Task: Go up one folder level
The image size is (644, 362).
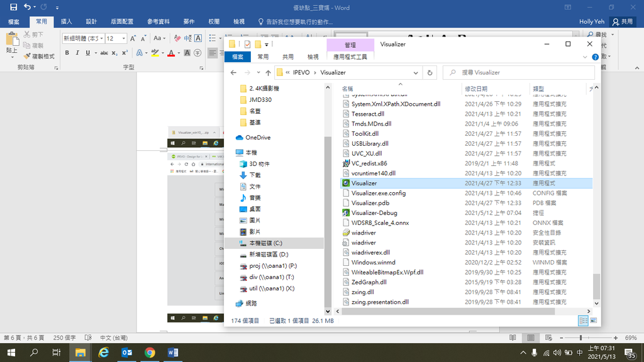Action: (x=268, y=73)
